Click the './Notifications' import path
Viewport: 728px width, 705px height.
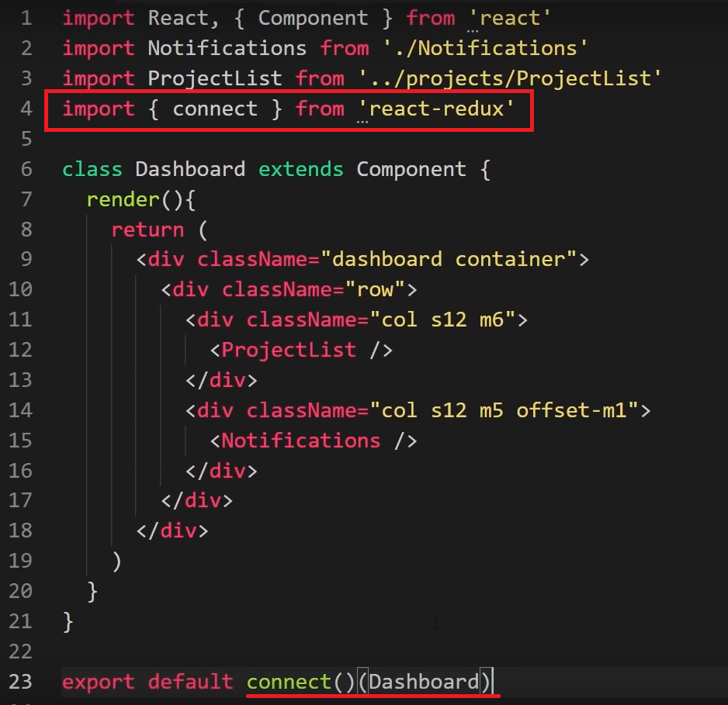point(485,48)
